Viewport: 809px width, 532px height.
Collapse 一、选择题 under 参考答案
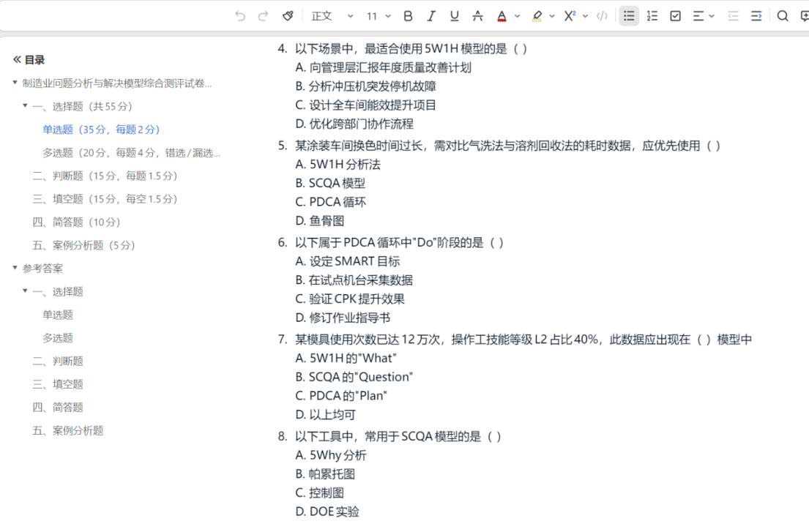25,291
